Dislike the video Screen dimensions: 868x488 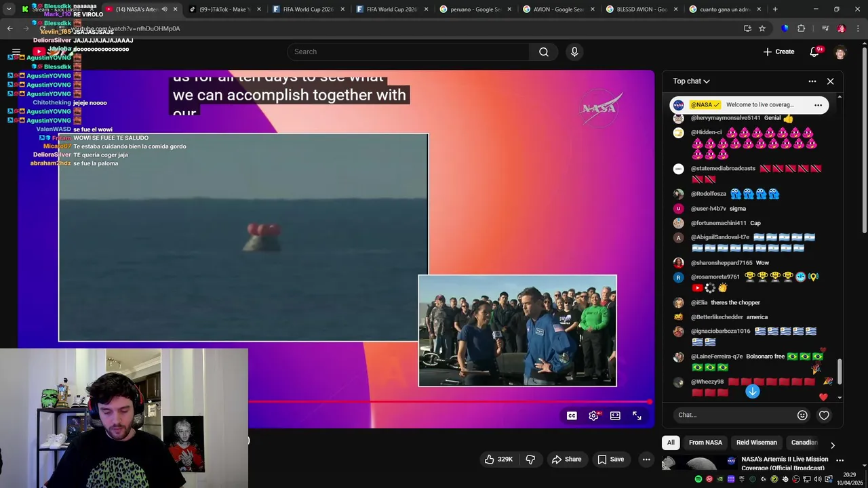coord(530,459)
